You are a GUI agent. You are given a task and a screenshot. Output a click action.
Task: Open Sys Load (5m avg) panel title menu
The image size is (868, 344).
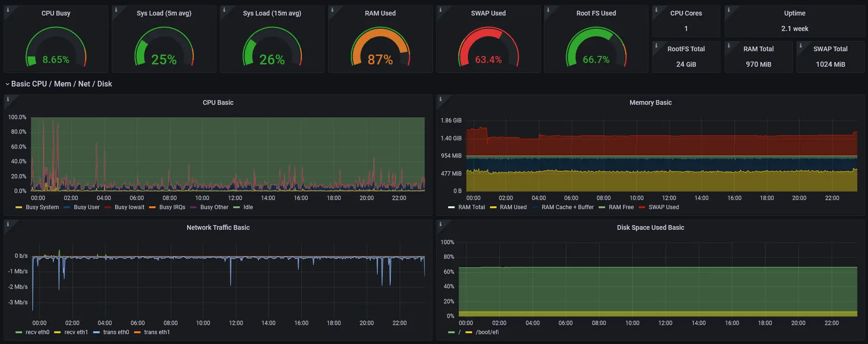click(164, 13)
